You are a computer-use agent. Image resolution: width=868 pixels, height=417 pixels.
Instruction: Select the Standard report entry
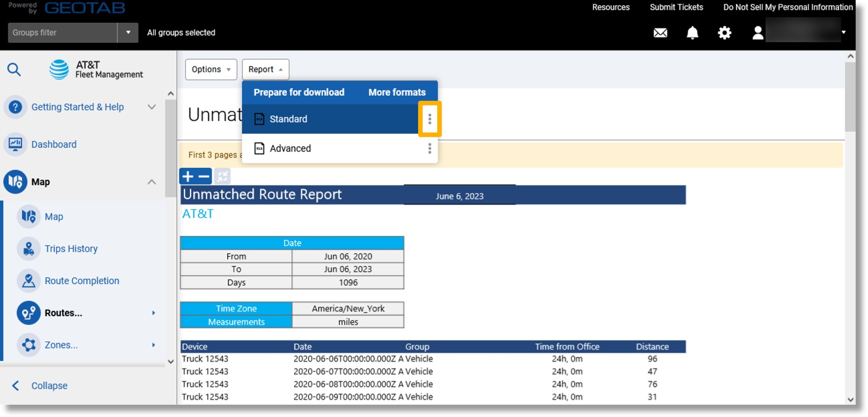(330, 119)
